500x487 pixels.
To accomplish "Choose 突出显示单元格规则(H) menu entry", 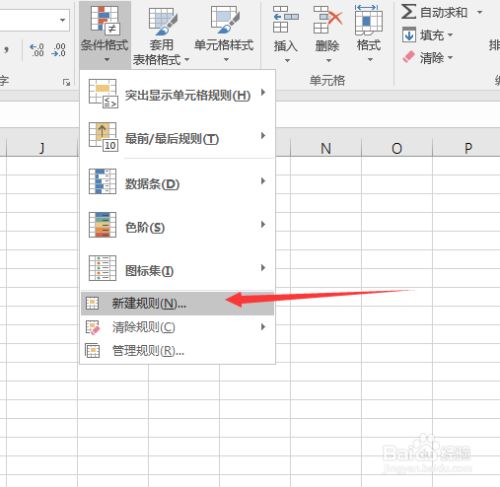I will 178,94.
